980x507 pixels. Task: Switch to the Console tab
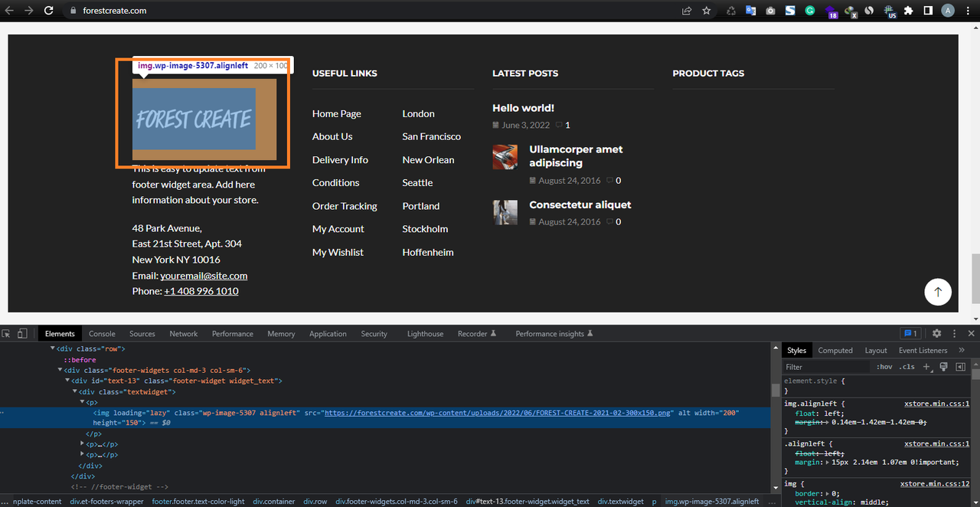[x=102, y=334]
